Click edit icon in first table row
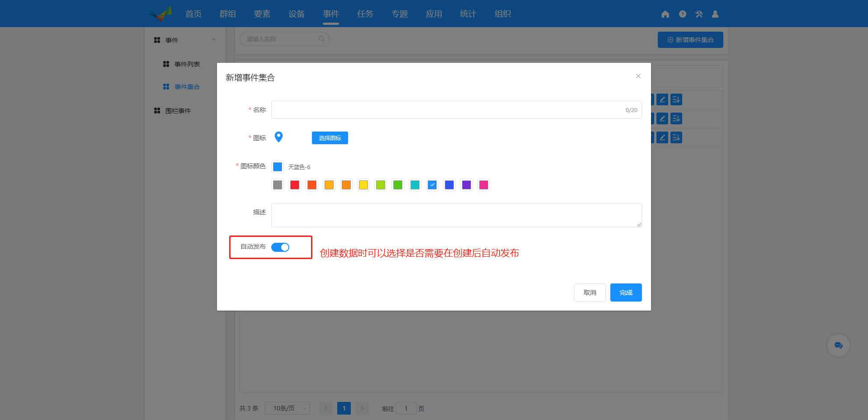This screenshot has width=868, height=420. click(662, 99)
